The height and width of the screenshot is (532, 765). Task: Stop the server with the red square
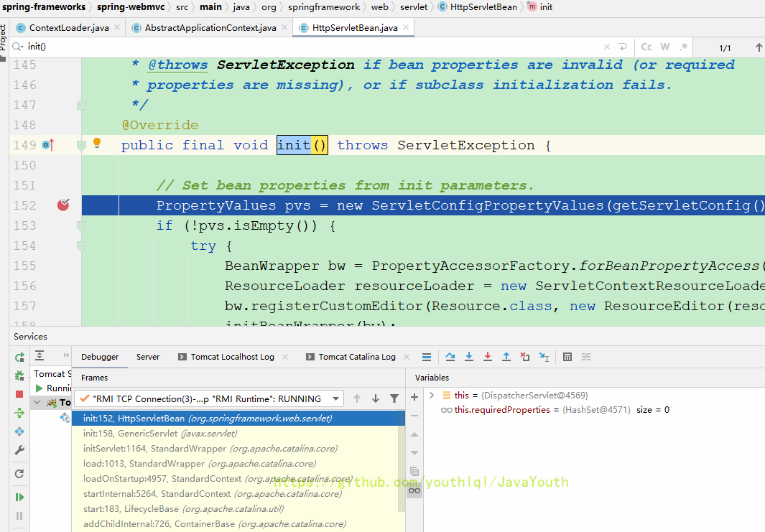[x=19, y=394]
